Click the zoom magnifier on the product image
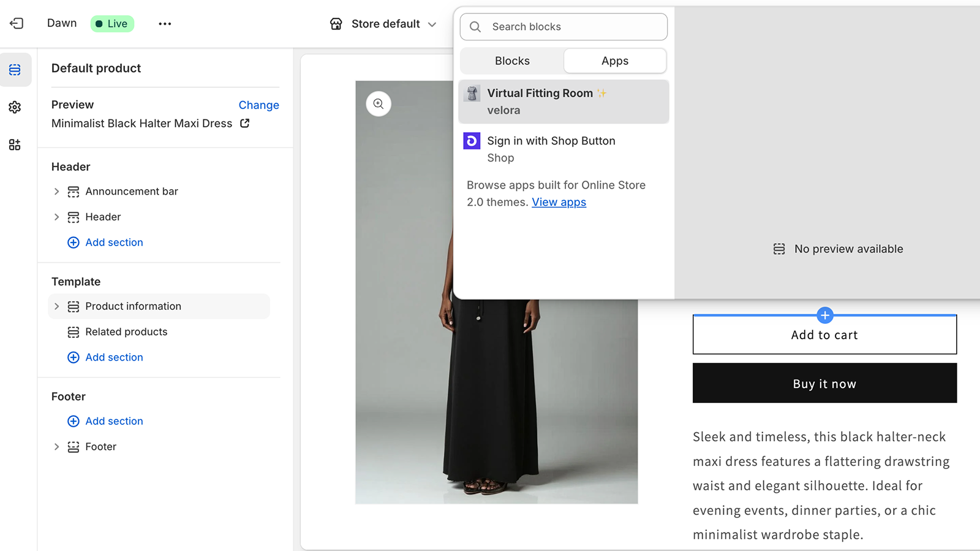 click(378, 103)
